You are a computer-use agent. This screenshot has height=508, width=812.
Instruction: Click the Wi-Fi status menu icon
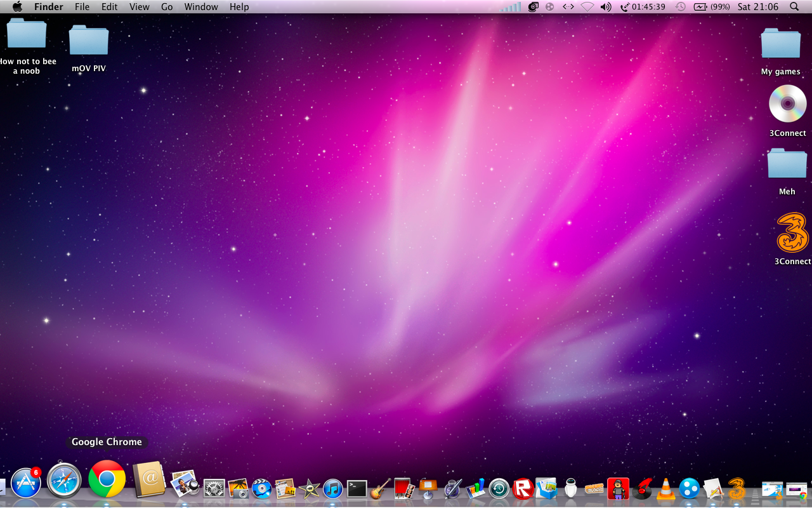tap(587, 7)
